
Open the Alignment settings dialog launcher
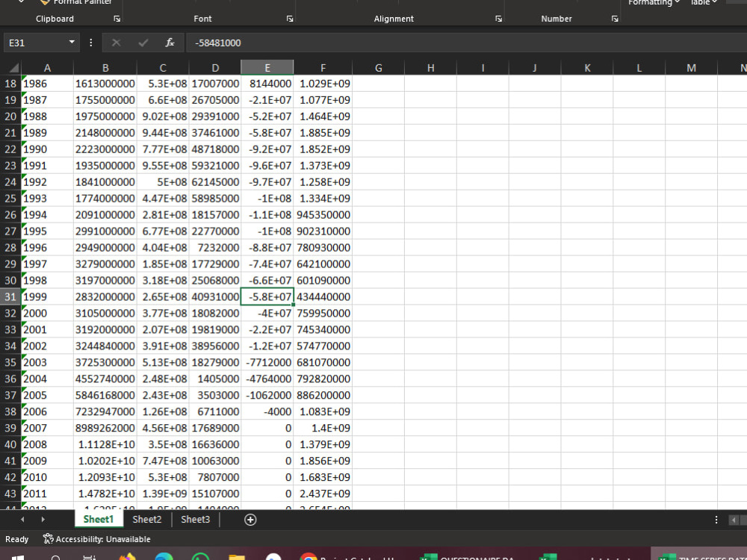[x=498, y=19]
